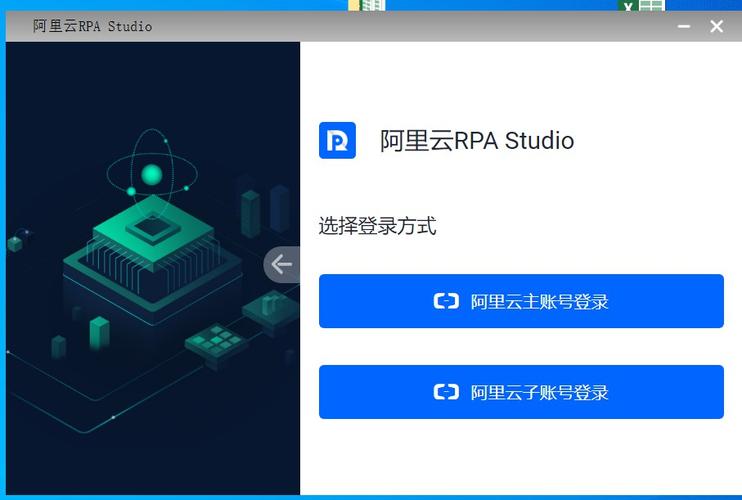Minimize the 阿里云RPA Studio window

click(684, 26)
